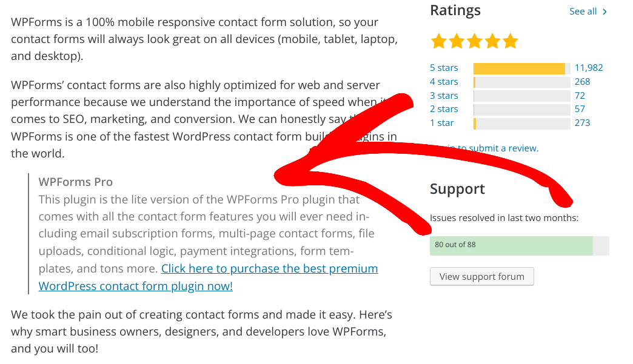Click the 273 count beside 1 star
633x364 pixels.
coord(582,122)
